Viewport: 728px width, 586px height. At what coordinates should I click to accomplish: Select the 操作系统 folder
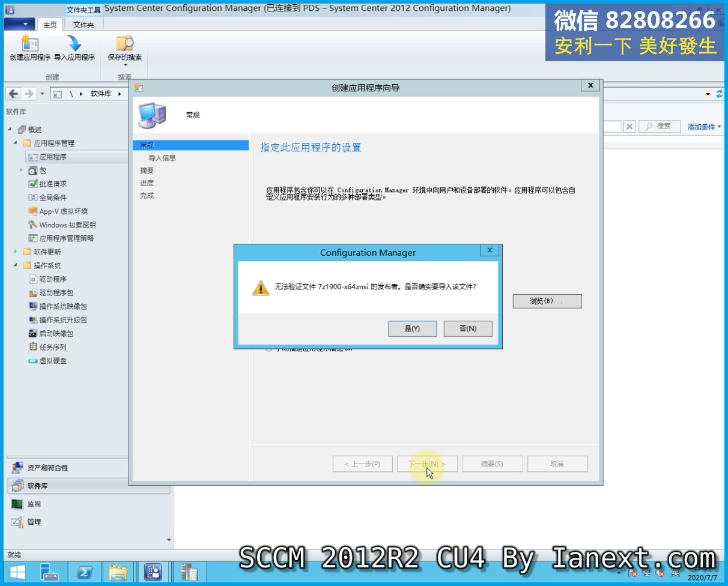47,265
